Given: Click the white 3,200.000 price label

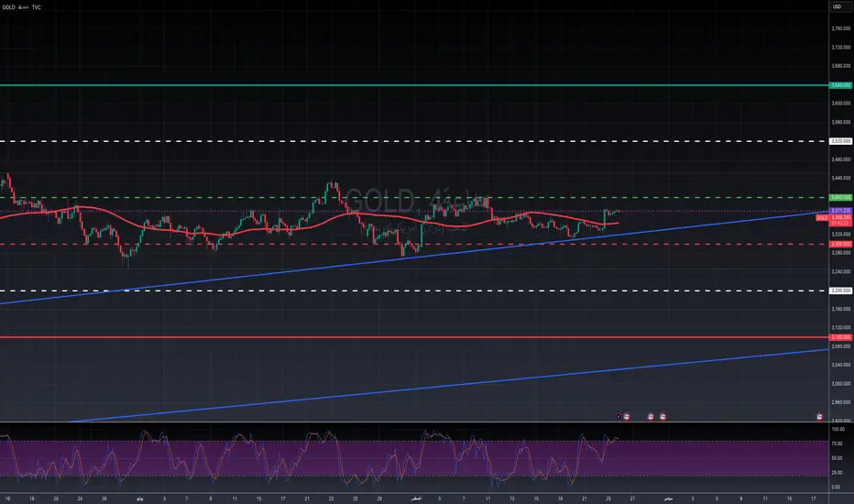Looking at the screenshot, I should coord(840,290).
